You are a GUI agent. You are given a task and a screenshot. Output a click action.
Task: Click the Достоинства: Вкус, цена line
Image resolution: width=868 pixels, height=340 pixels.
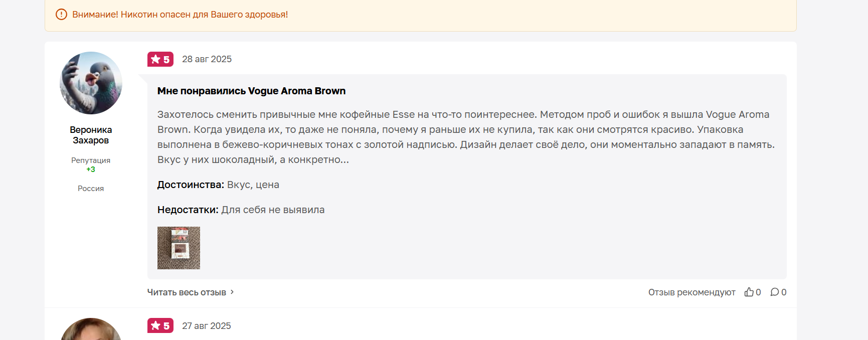pos(218,185)
